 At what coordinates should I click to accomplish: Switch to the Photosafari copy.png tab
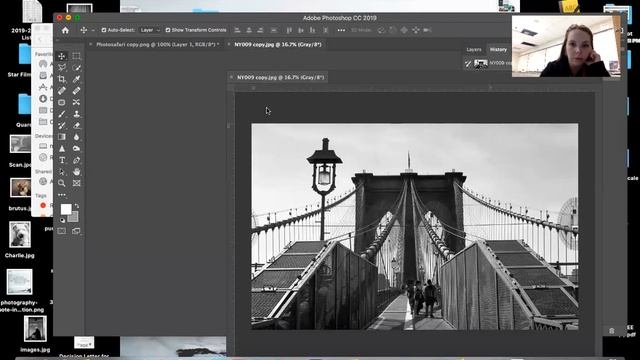pyautogui.click(x=158, y=44)
